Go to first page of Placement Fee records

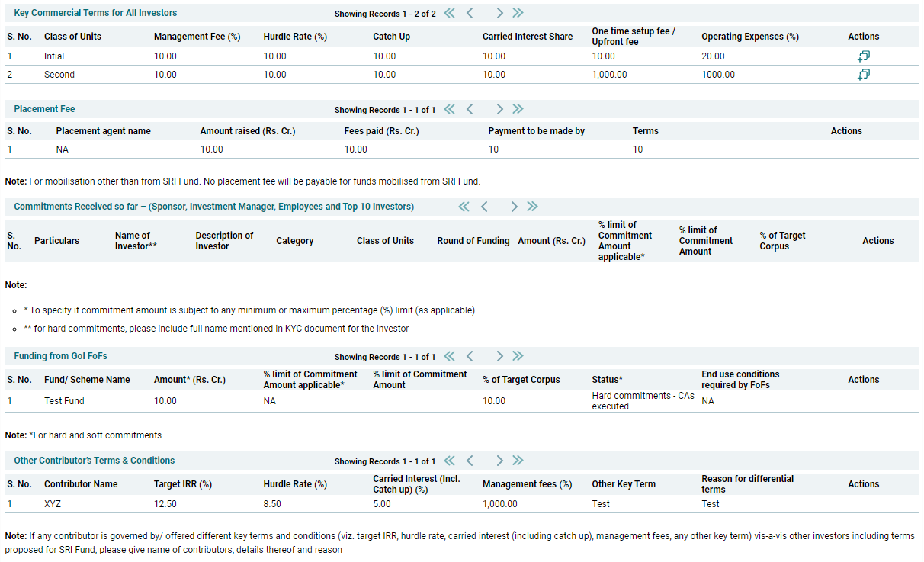[449, 109]
